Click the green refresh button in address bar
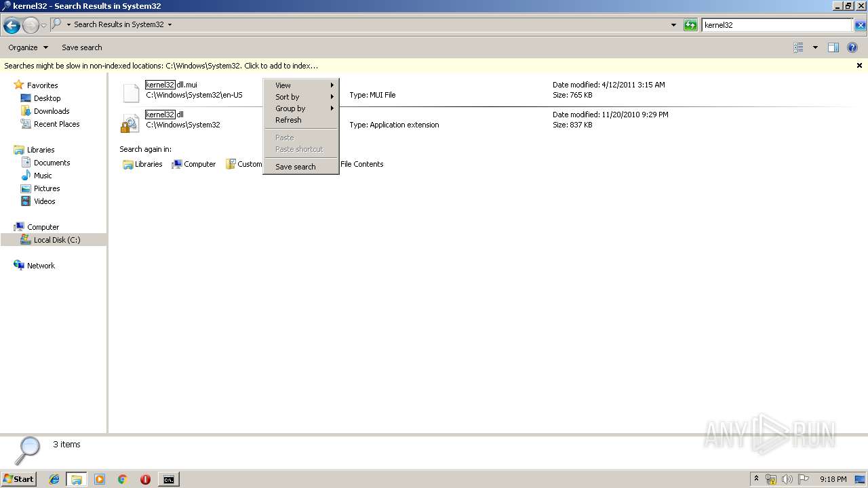The width and height of the screenshot is (868, 488). pos(690,25)
